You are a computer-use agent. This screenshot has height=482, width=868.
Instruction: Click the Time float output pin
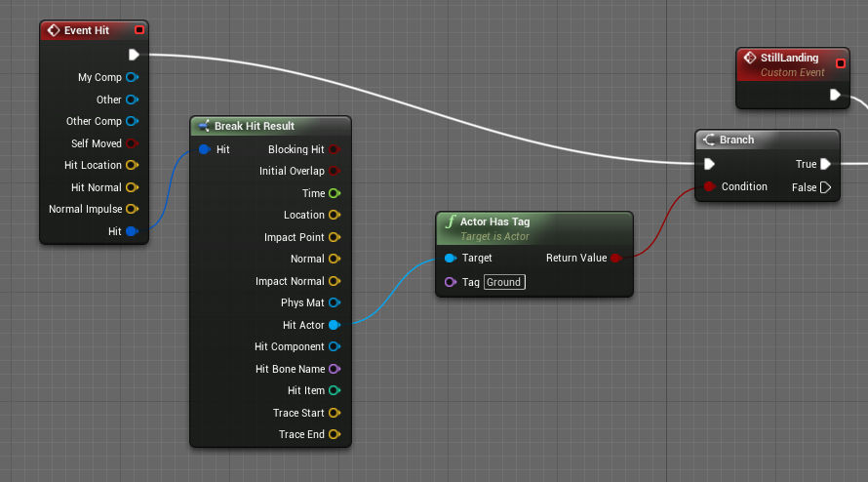coord(334,193)
